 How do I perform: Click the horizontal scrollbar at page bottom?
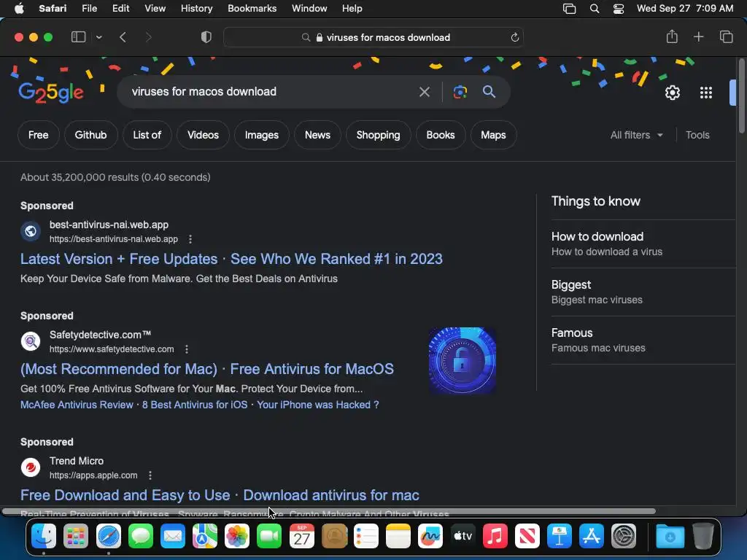pyautogui.click(x=329, y=511)
